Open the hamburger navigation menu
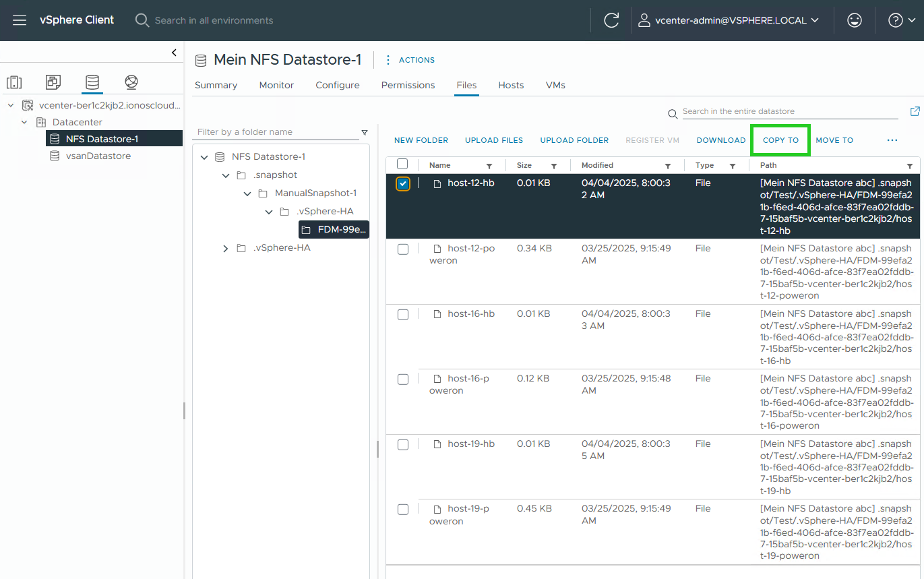924x579 pixels. [20, 20]
